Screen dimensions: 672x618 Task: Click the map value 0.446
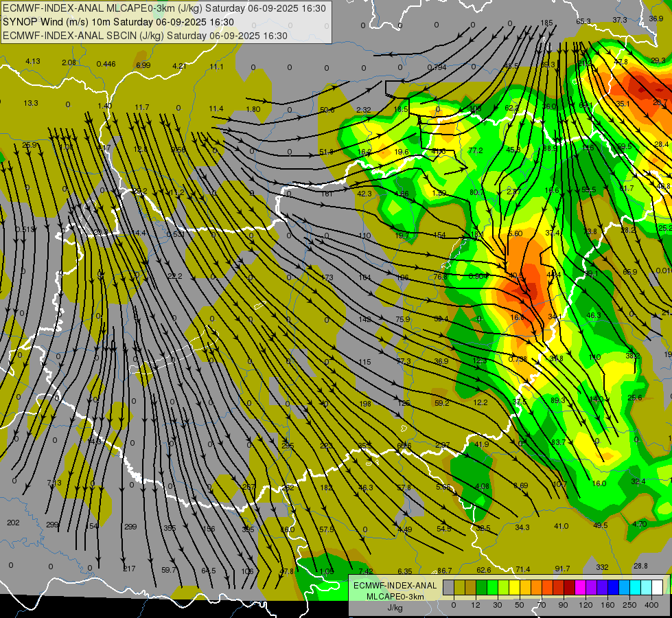(106, 64)
